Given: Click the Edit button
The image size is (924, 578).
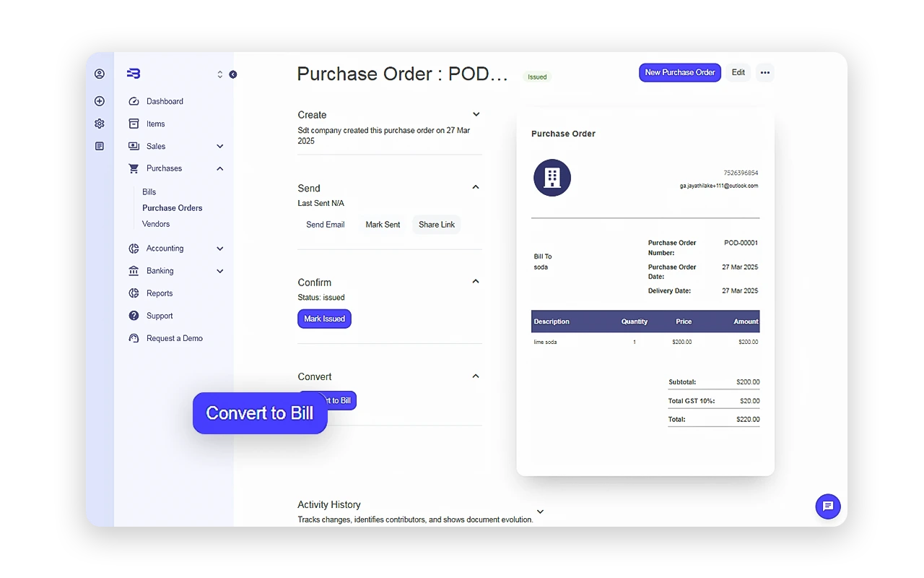Looking at the screenshot, I should (x=738, y=72).
